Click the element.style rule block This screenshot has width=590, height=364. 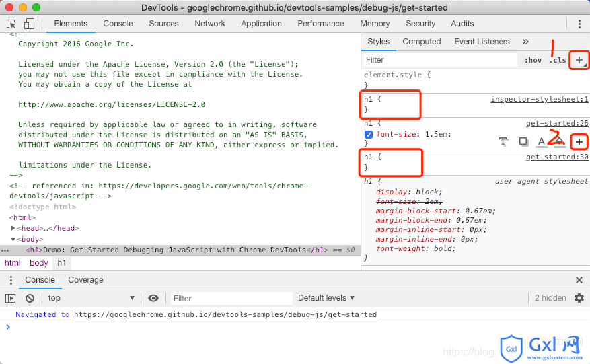coord(476,80)
